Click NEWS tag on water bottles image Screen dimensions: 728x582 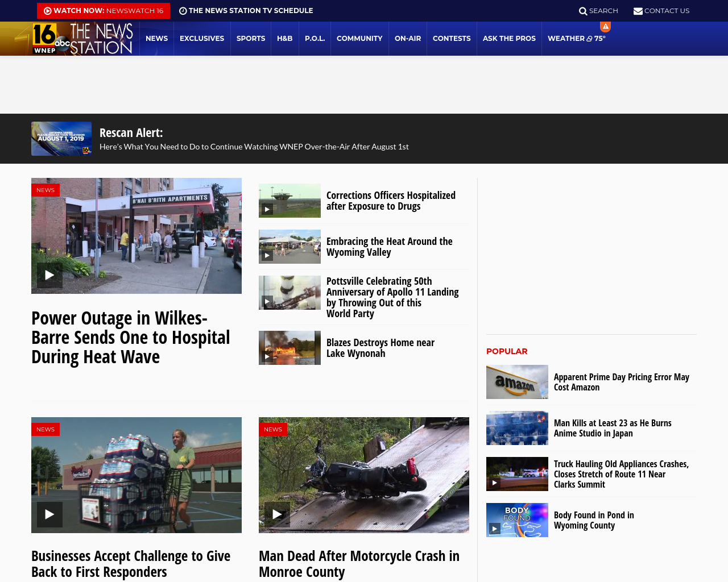(45, 429)
